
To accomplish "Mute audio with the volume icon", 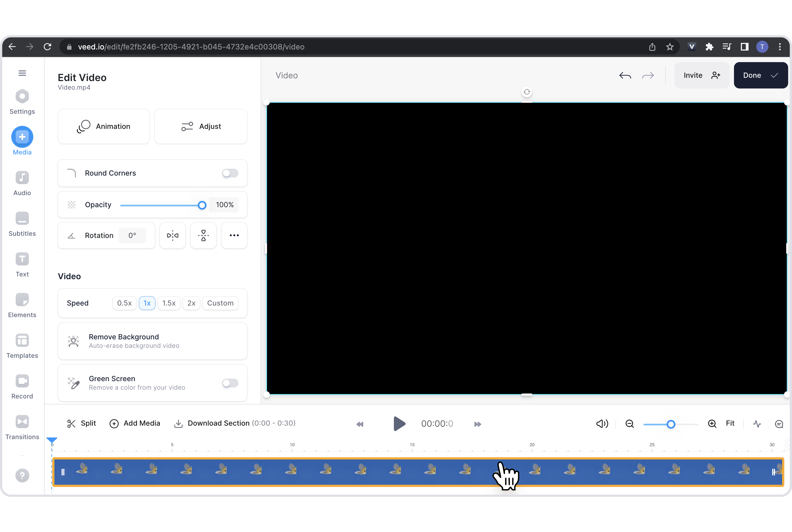I will 602,424.
